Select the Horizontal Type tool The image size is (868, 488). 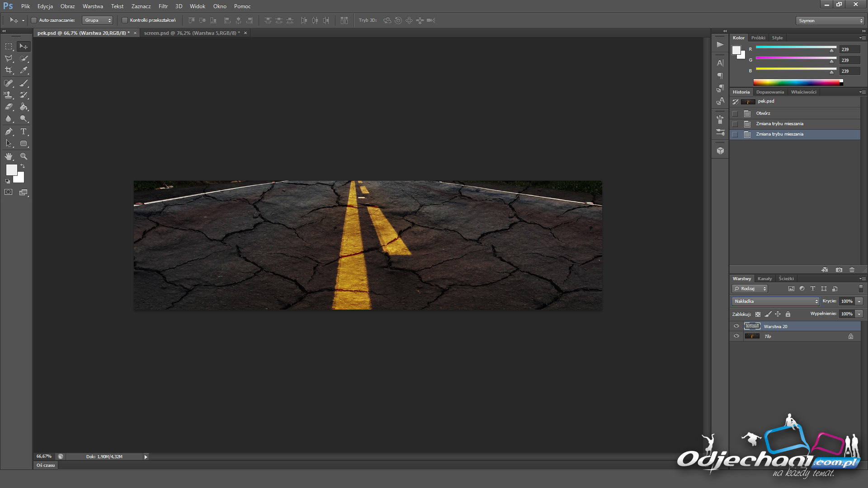point(24,131)
